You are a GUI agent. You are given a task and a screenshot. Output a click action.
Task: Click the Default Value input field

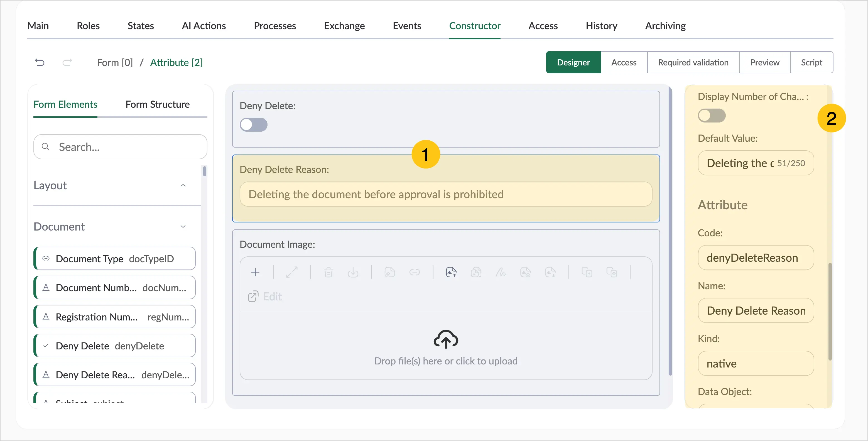click(756, 163)
